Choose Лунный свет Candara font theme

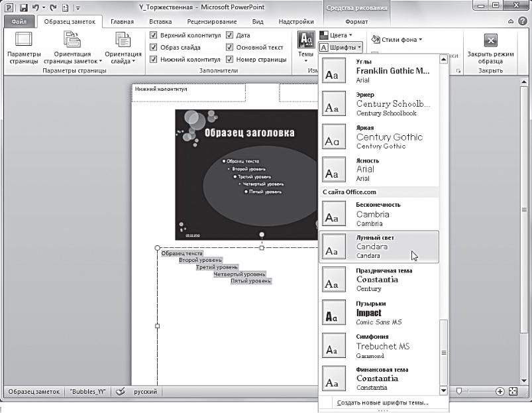pyautogui.click(x=380, y=247)
